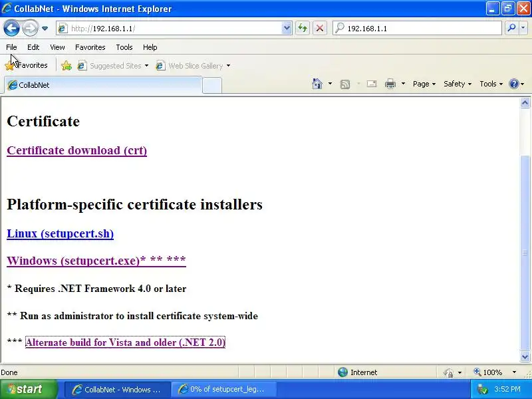Click the Windows (setupcert.exe) link
The image size is (532, 399).
click(x=96, y=261)
